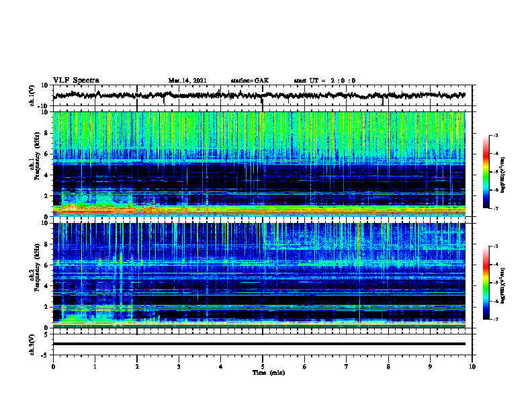Click the ch.1 voltage waveform trace
Viewport: 532px width, 411px height.
[x=259, y=95]
